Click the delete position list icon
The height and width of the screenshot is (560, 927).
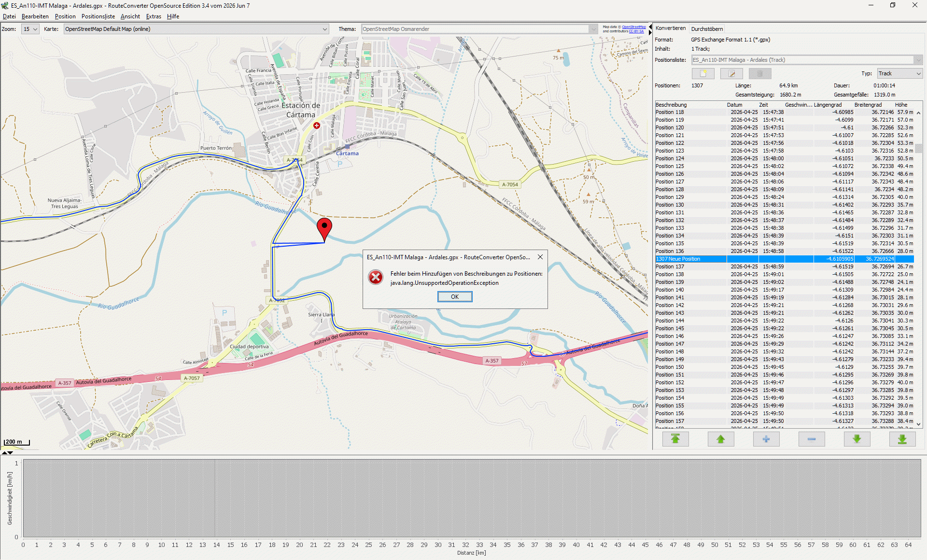pos(760,73)
